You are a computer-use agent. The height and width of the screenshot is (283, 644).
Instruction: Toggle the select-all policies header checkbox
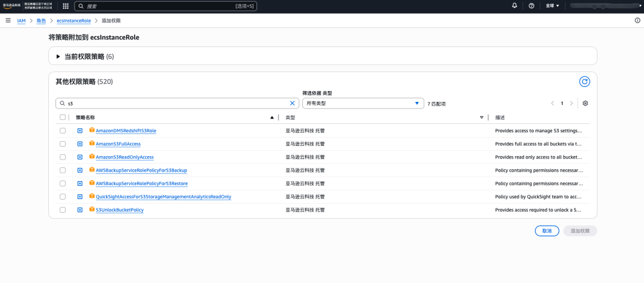point(63,117)
